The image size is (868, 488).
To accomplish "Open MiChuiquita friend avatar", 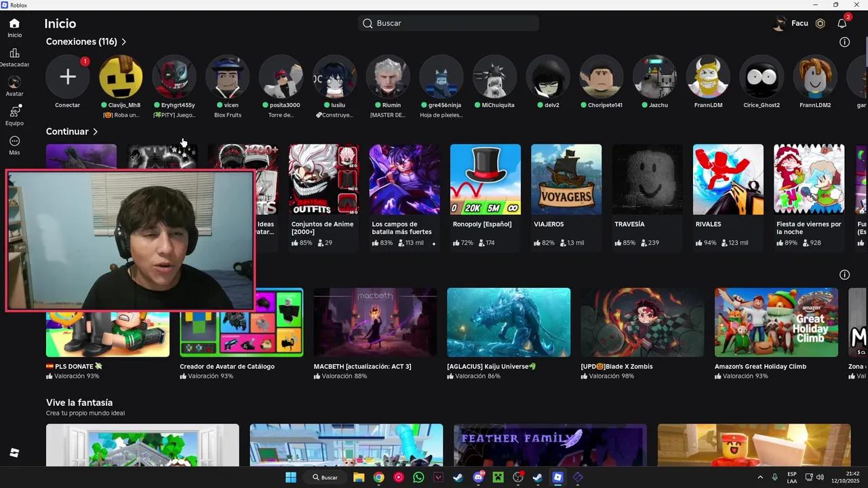I will pos(495,77).
